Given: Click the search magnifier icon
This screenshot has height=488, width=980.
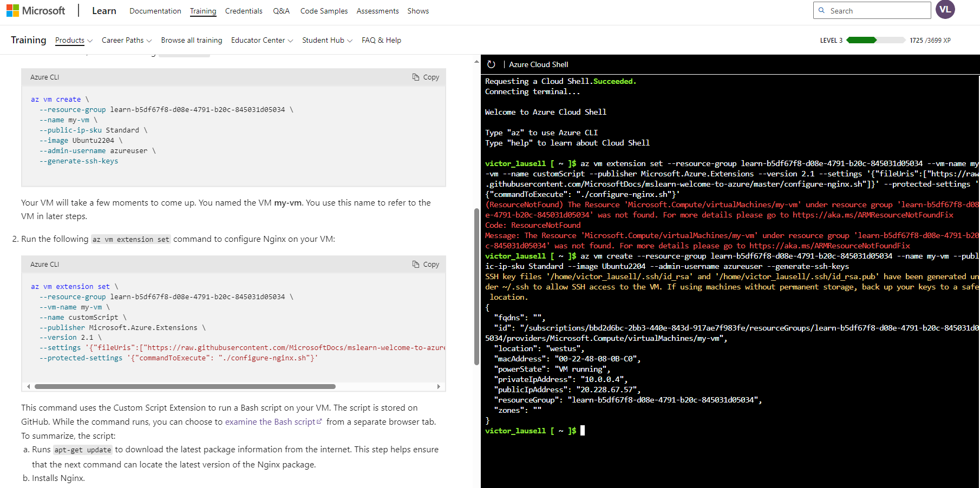Looking at the screenshot, I should click(x=821, y=10).
